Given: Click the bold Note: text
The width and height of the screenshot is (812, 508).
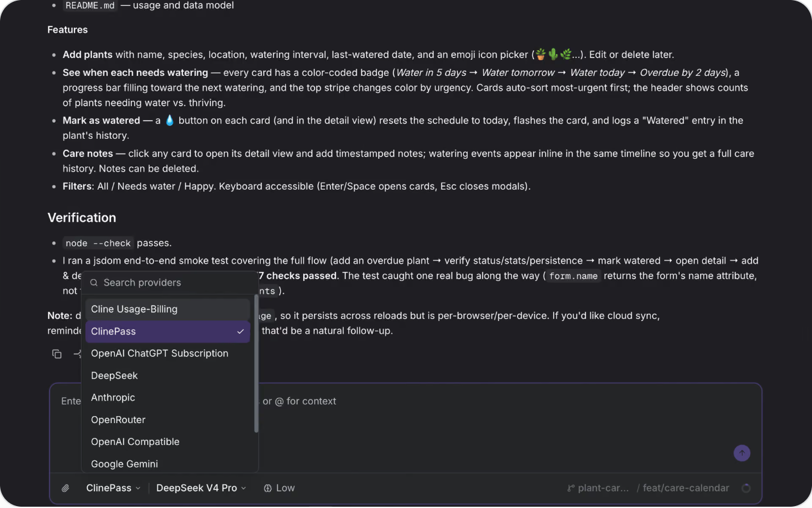Looking at the screenshot, I should pyautogui.click(x=60, y=316).
